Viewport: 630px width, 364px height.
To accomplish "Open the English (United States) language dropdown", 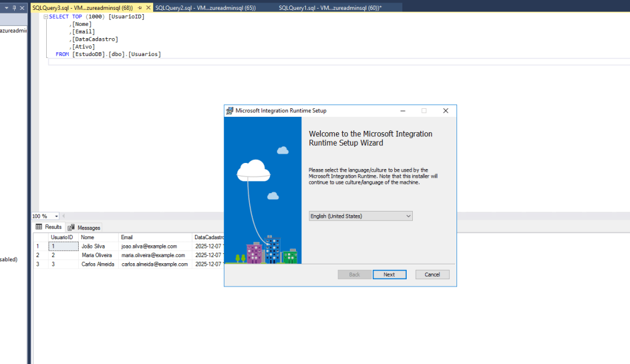I will pyautogui.click(x=361, y=216).
